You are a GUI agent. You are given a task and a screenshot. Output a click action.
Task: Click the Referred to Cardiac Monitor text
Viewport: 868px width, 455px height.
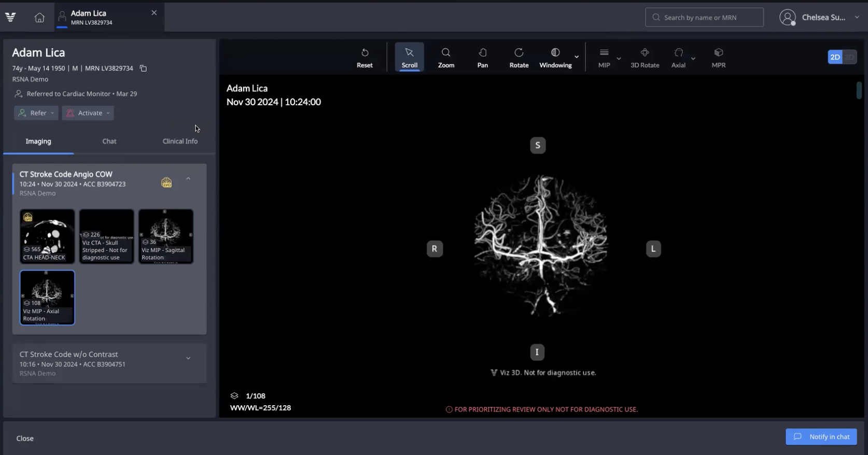click(x=82, y=94)
